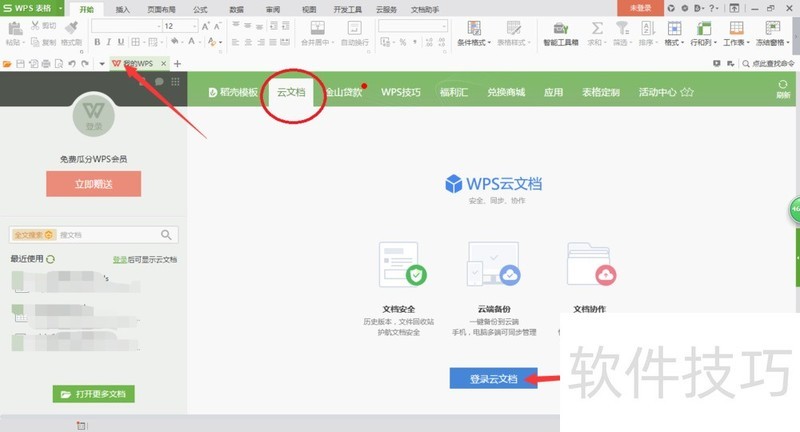The width and height of the screenshot is (800, 432).
Task: Open the 插入 ribbon tab
Action: tap(123, 8)
